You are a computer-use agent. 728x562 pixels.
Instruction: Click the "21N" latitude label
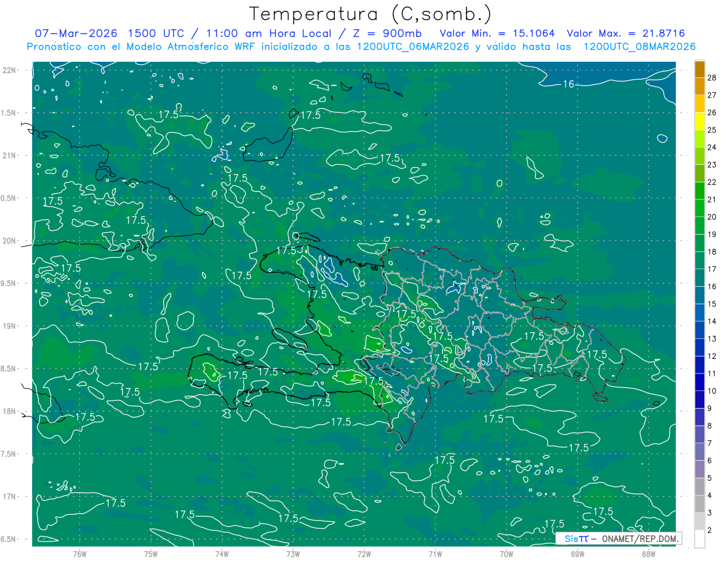click(9, 155)
